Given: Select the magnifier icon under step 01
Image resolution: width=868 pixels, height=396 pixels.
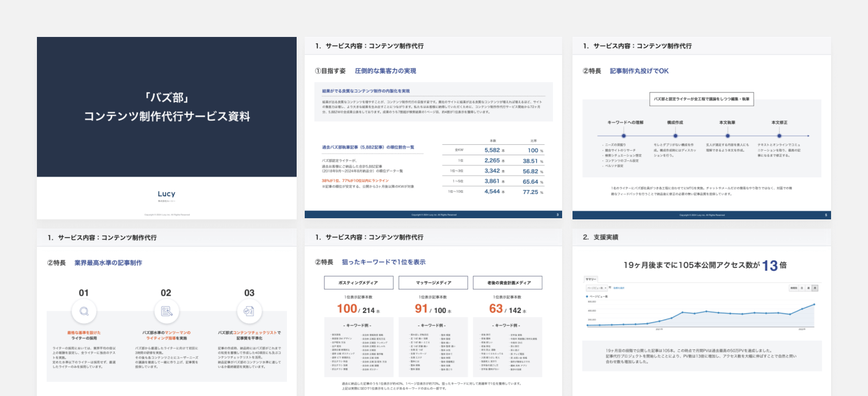Looking at the screenshot, I should [x=85, y=311].
